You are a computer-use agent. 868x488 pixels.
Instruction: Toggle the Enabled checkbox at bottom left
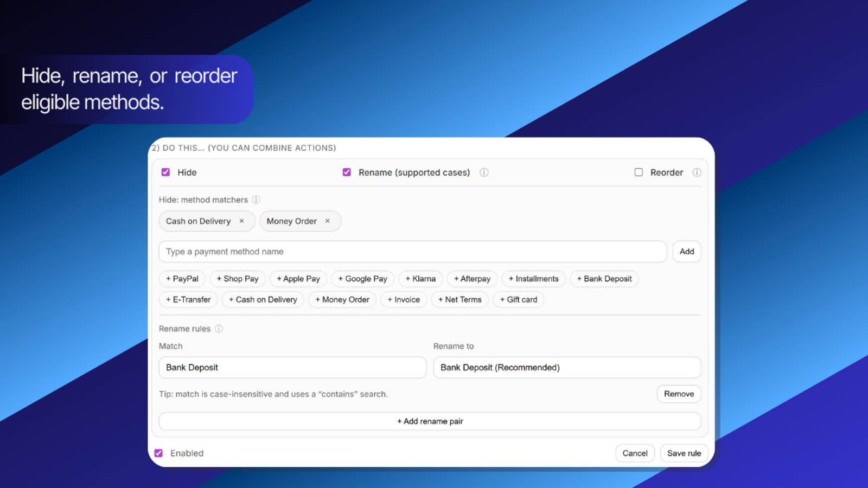pos(158,453)
